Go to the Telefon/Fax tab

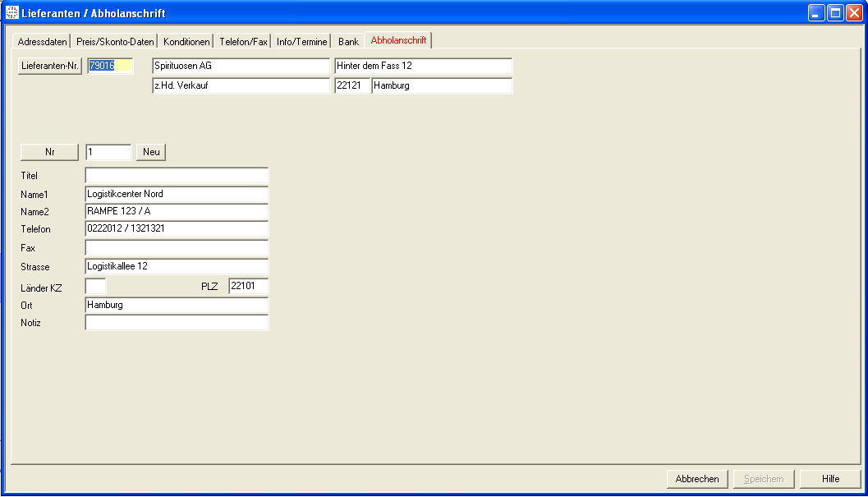(x=243, y=41)
